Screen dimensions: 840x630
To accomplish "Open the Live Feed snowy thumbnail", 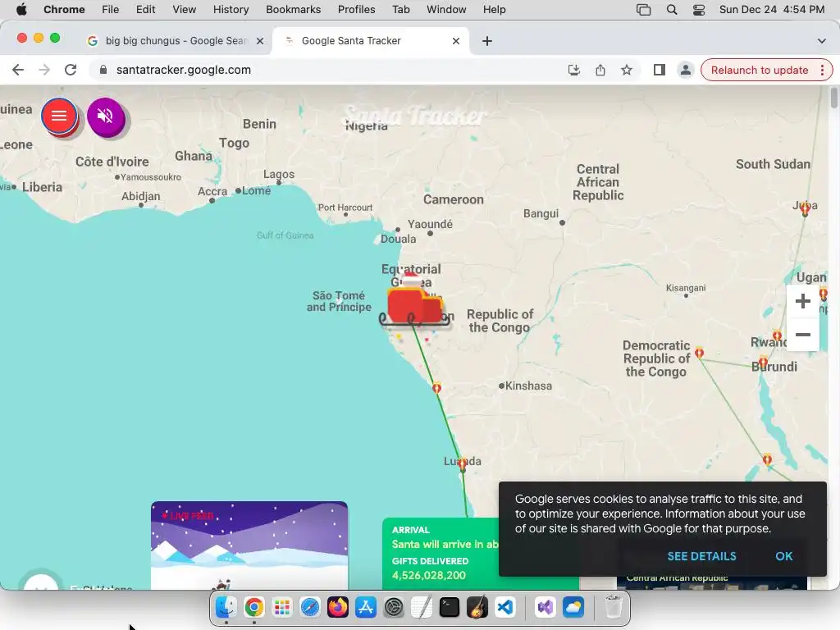I will pos(249,546).
